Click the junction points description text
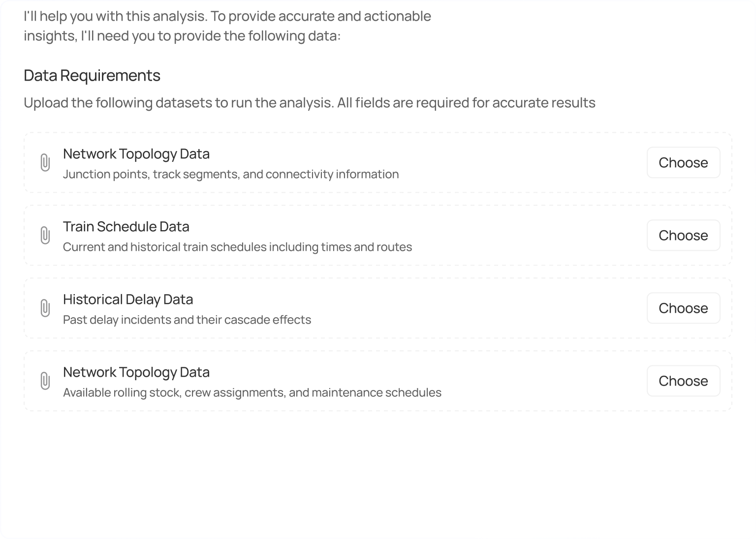 point(231,174)
